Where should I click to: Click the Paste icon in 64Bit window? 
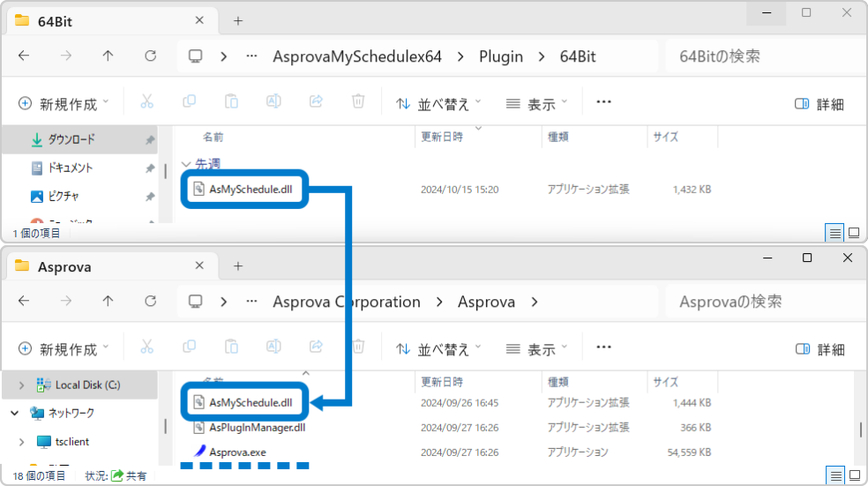[x=231, y=101]
